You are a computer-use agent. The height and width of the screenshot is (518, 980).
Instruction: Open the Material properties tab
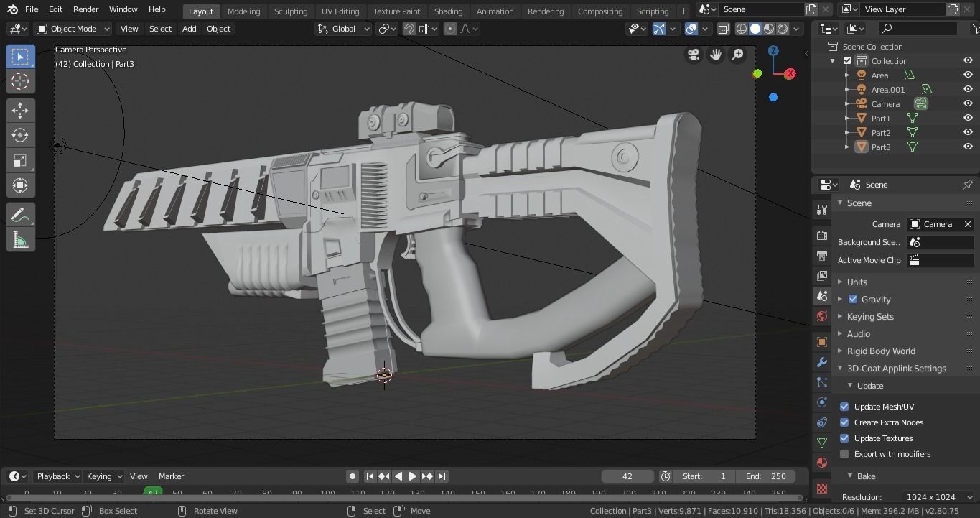coord(822,463)
